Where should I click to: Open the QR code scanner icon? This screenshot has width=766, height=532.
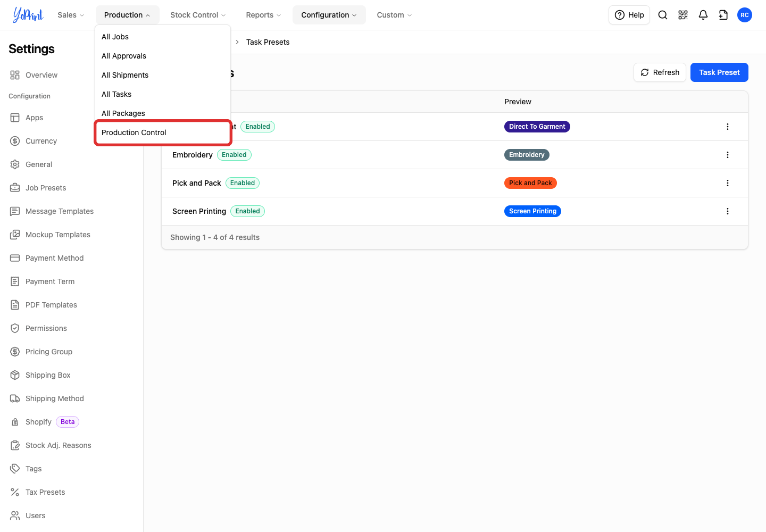click(x=683, y=15)
